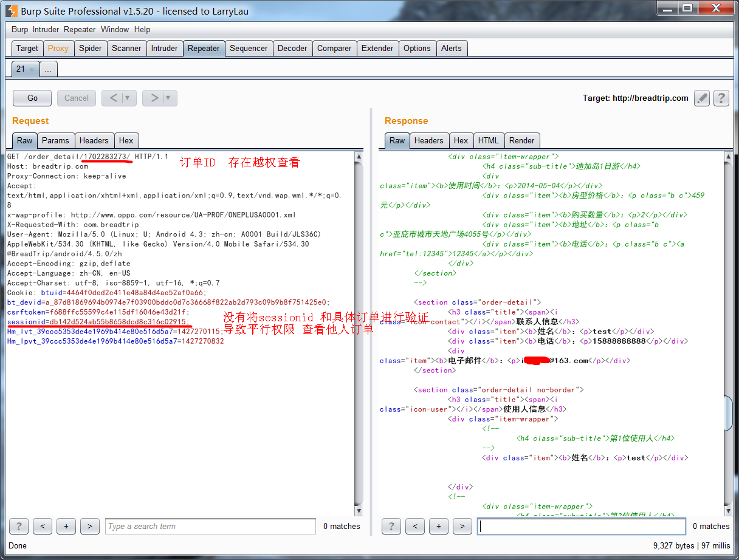Switch to the Target tab
Image resolution: width=739 pixels, height=560 pixels.
click(x=27, y=48)
